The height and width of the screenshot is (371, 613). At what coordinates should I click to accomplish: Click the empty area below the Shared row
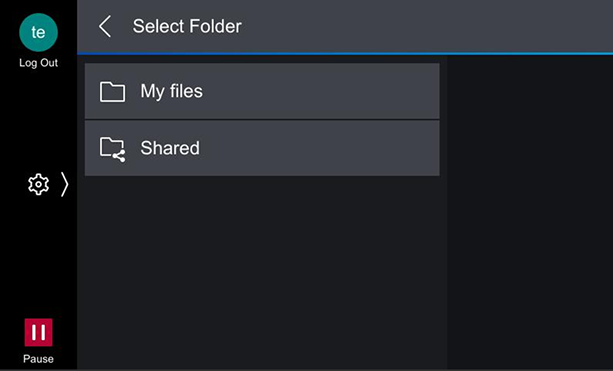pos(262,273)
